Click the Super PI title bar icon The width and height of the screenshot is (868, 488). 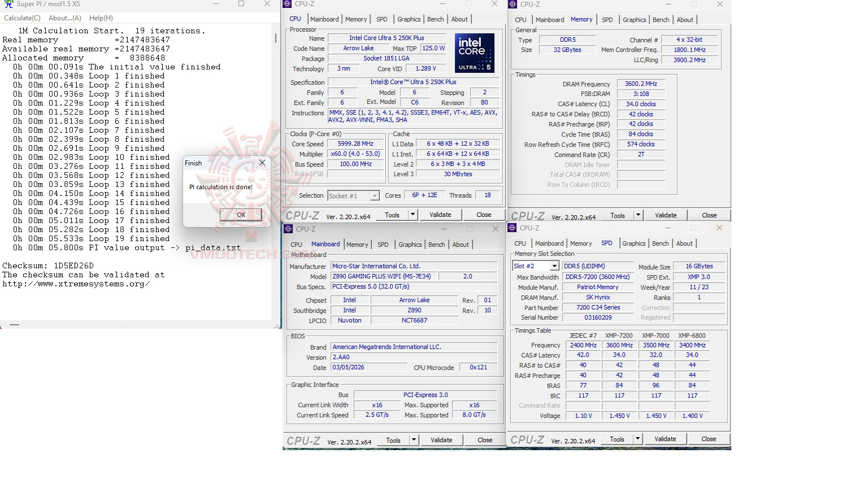[8, 4]
